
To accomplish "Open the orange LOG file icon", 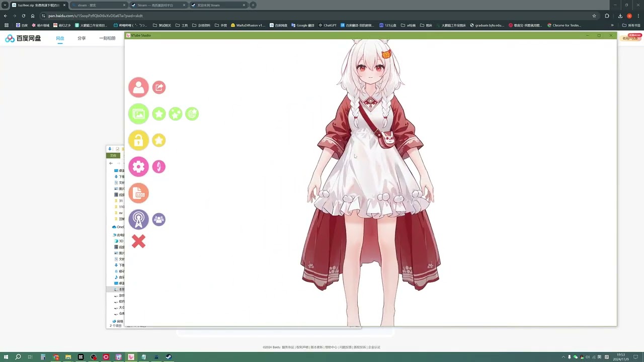I will point(138,193).
